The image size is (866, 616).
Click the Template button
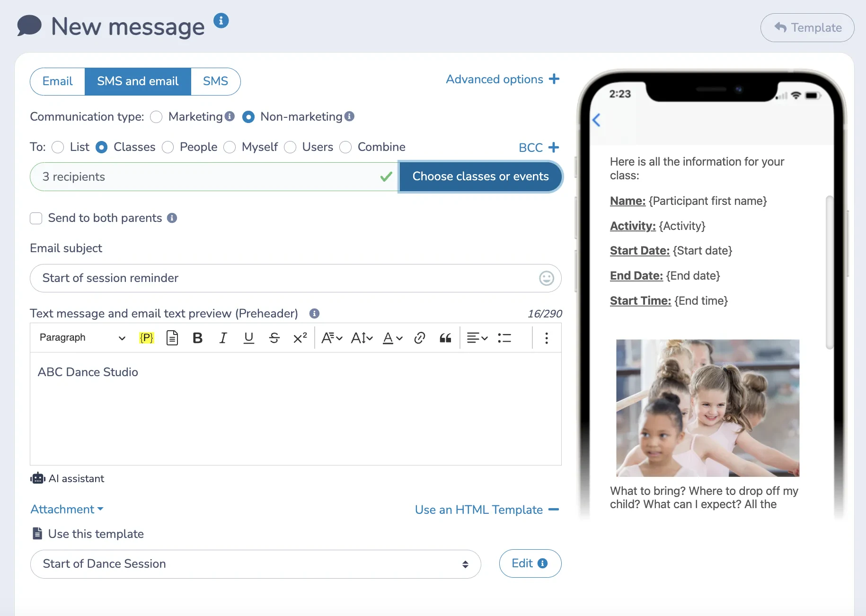coord(807,27)
